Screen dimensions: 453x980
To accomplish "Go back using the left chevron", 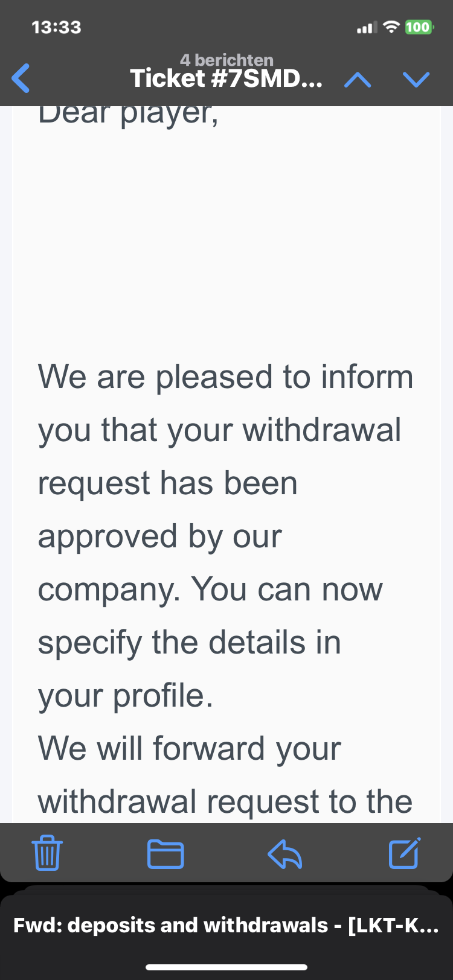I will [21, 78].
